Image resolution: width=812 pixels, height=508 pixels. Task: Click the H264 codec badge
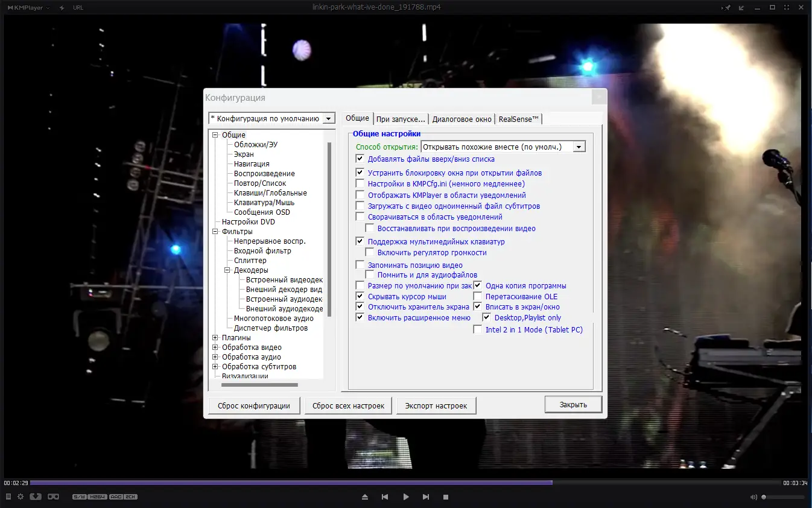click(x=97, y=497)
